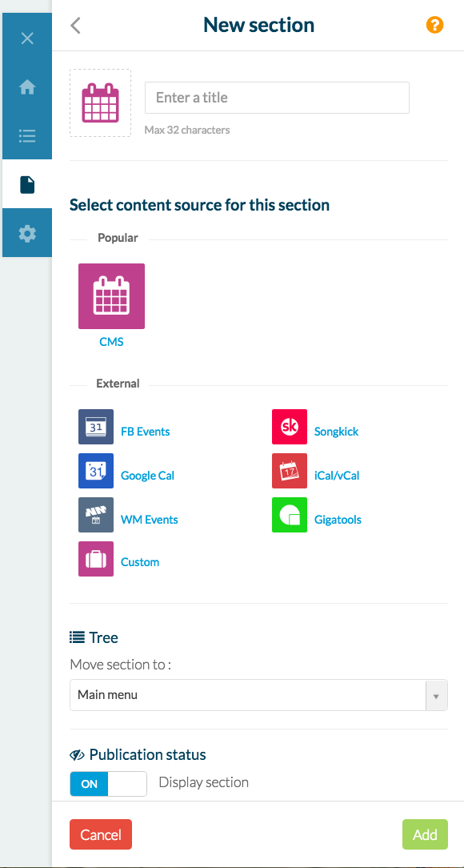
Task: Click the Main menu dropdown arrow
Action: pyautogui.click(x=436, y=695)
